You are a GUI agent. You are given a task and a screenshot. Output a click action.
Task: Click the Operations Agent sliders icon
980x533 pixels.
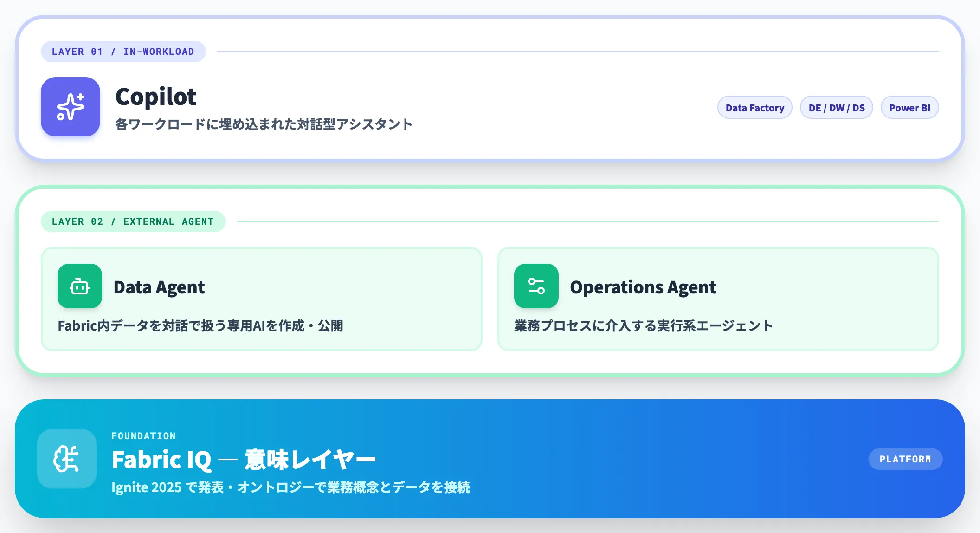pyautogui.click(x=536, y=286)
